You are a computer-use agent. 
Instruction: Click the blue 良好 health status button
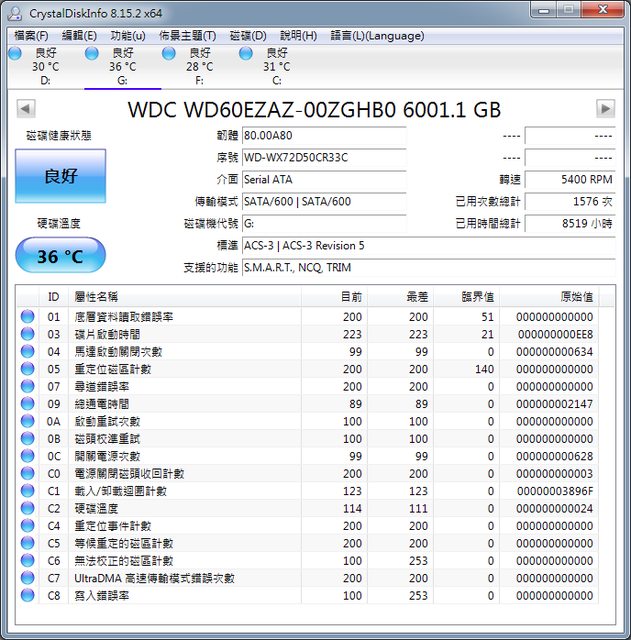pyautogui.click(x=60, y=177)
